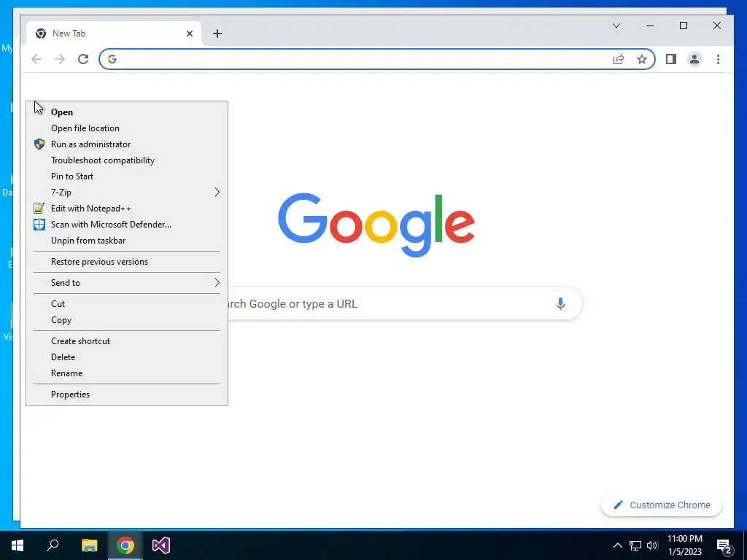Choose Unpin from taskbar
Screen dimensions: 747x560
point(126,241)
